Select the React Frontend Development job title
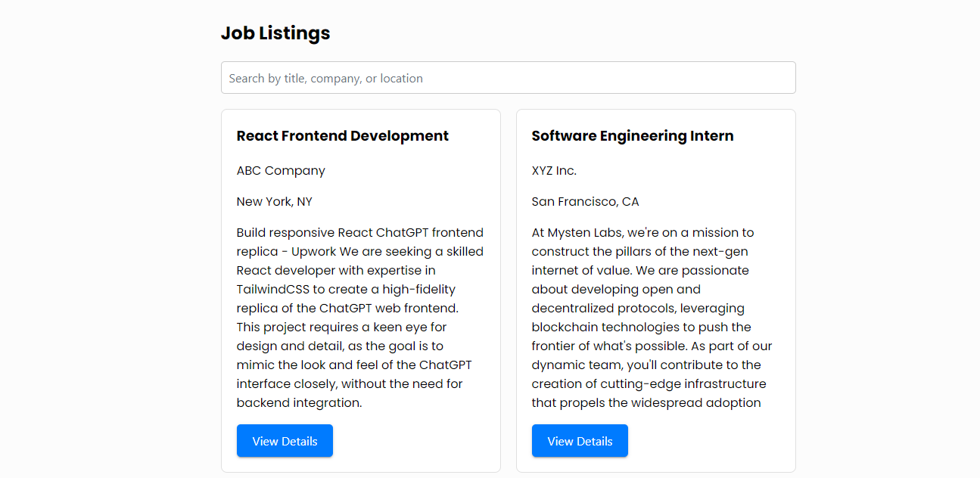 pos(342,136)
